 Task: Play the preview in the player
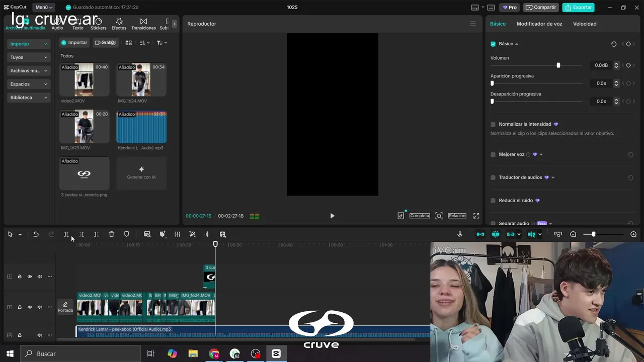click(332, 216)
